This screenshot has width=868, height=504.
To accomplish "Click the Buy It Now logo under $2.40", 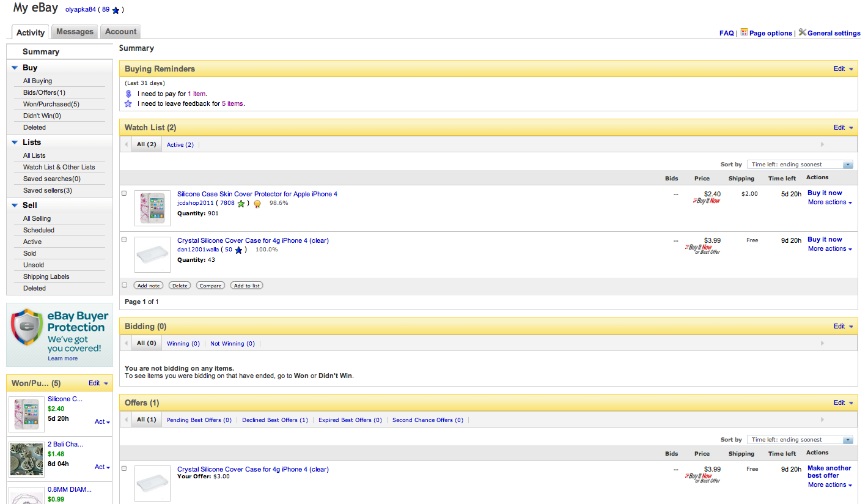I will (x=707, y=201).
